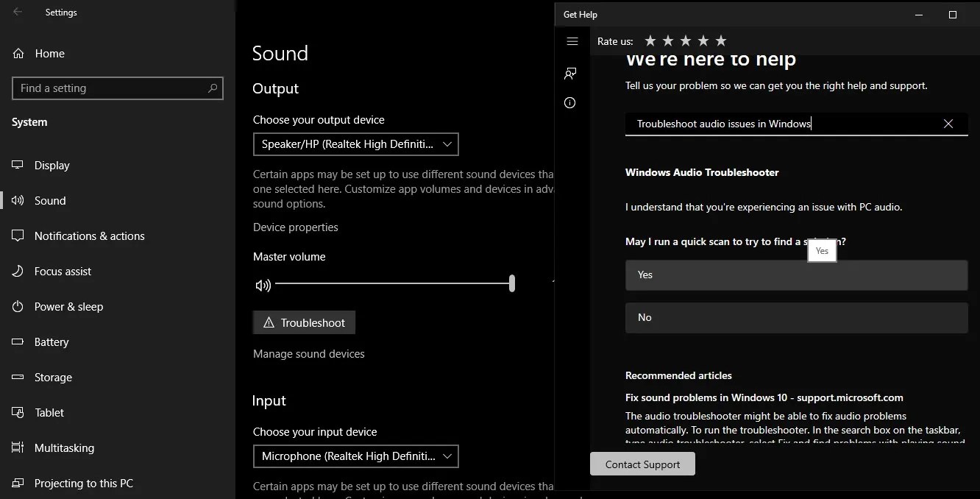
Task: Answer Yes to the quick scan question
Action: (x=796, y=275)
